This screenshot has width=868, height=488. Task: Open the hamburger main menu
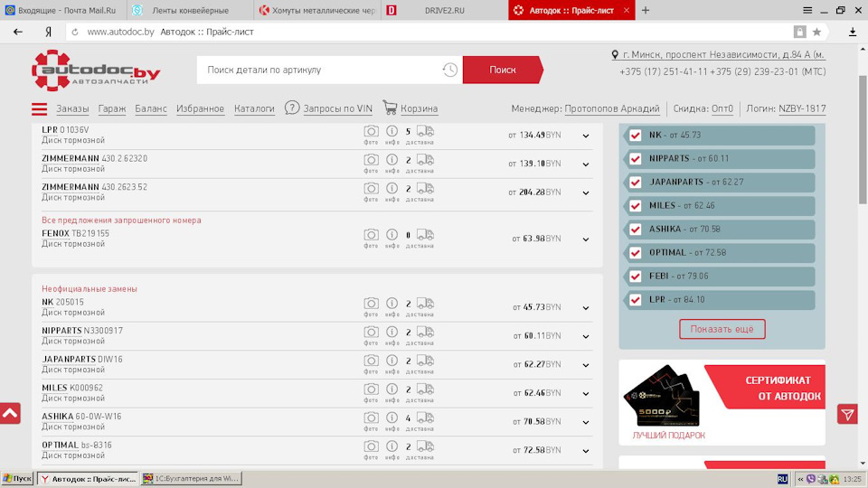[39, 109]
